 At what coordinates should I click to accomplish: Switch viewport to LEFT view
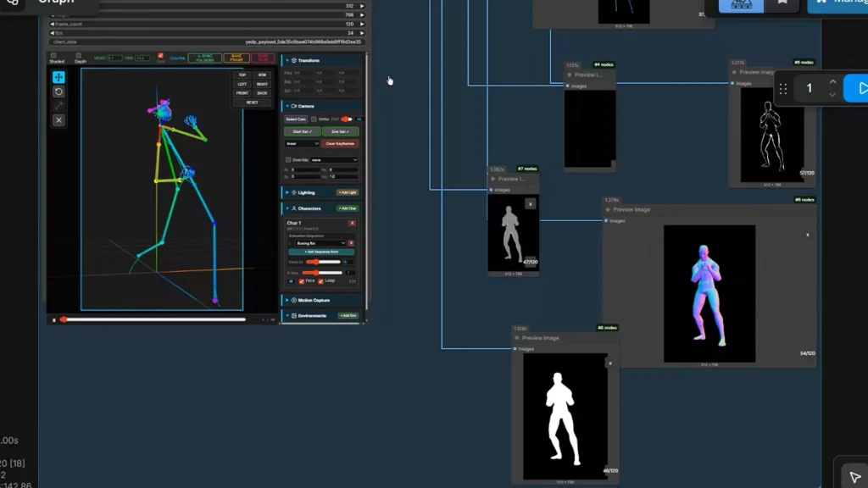[x=242, y=84]
